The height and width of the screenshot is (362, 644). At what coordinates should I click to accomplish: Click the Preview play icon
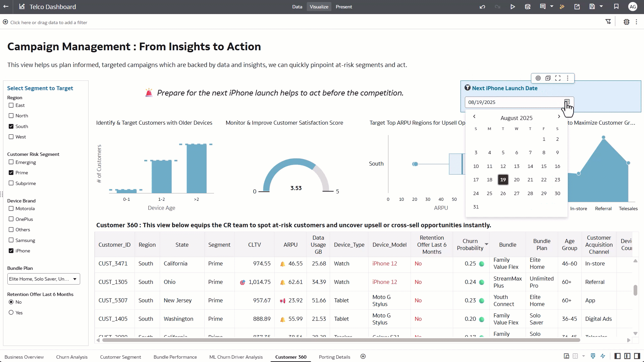pyautogui.click(x=513, y=7)
